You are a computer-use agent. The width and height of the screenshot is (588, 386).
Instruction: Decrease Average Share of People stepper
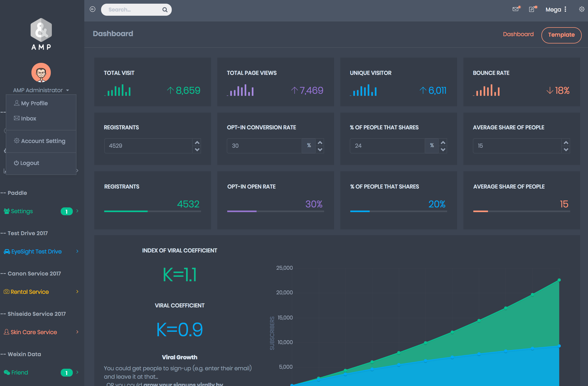coord(566,150)
